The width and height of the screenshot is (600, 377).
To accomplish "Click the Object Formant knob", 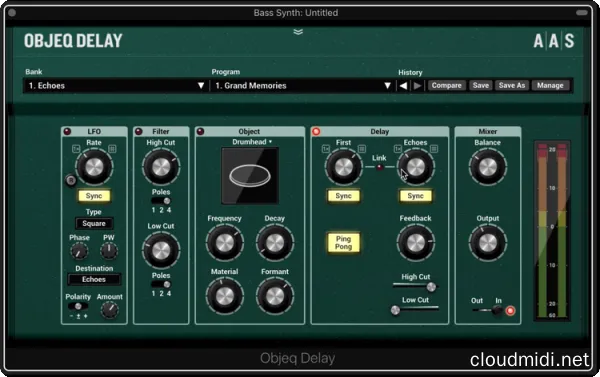I will 274,296.
